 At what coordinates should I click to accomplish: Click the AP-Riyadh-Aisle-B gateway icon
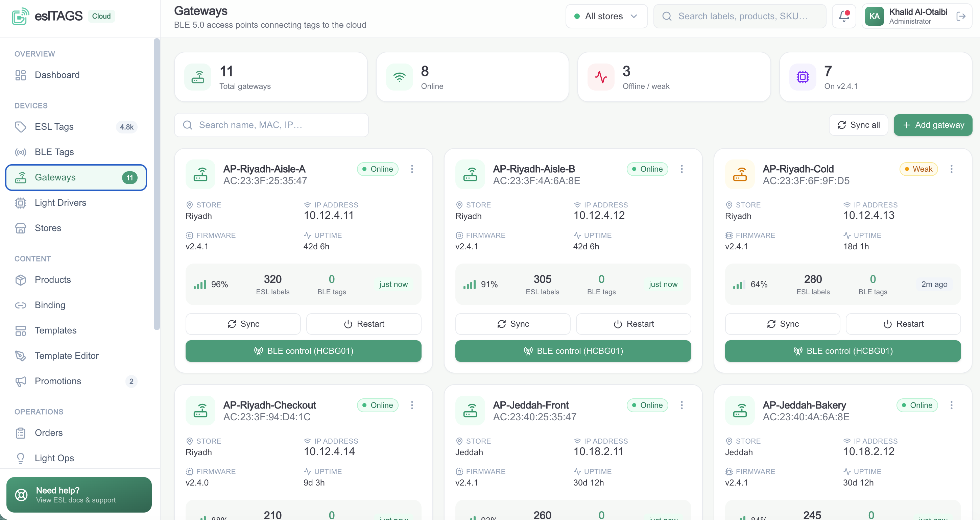(x=470, y=174)
